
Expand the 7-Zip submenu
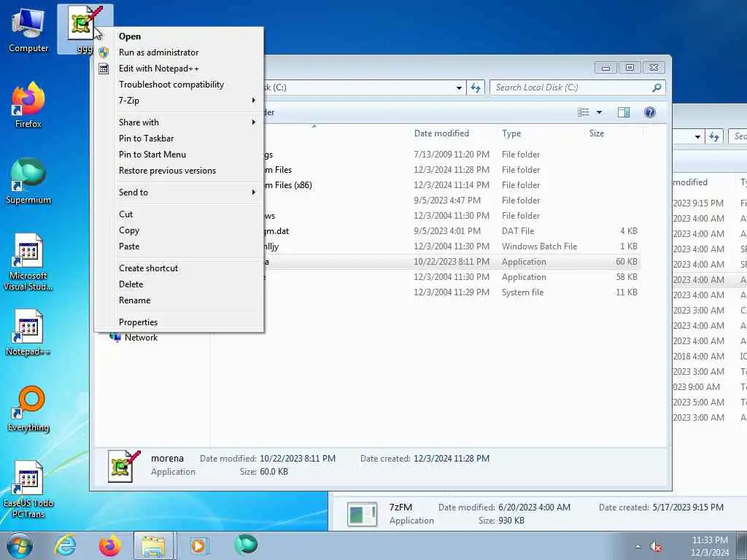(x=179, y=101)
